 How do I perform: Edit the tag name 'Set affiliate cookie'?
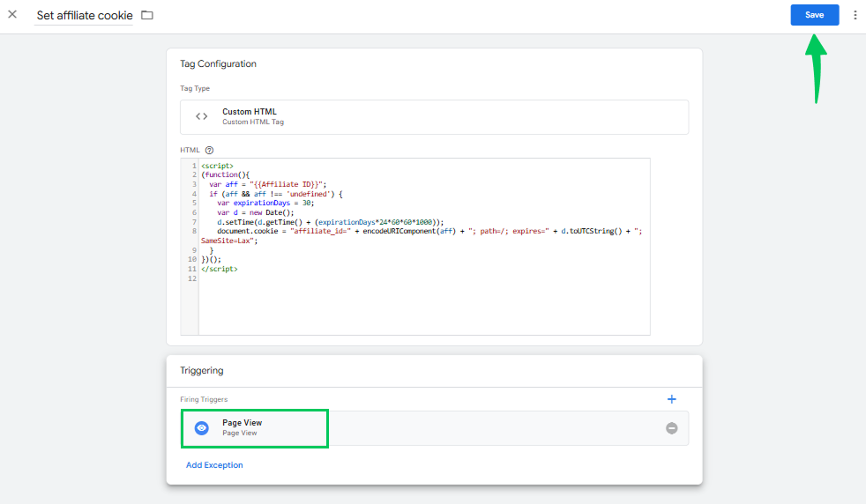[x=84, y=16]
